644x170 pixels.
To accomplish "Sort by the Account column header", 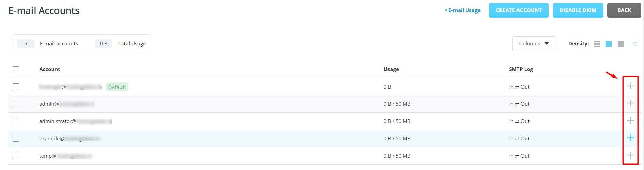I will point(49,69).
